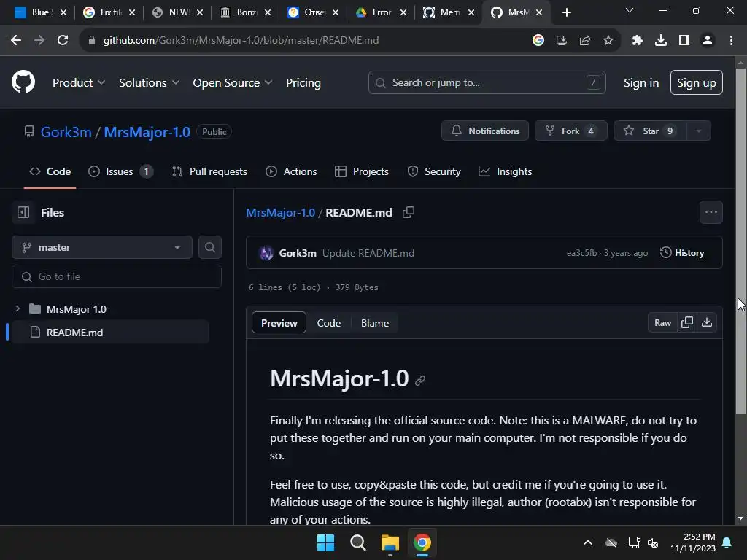Image resolution: width=747 pixels, height=560 pixels.
Task: Expand the MrsMajor 1.0 folder
Action: click(x=18, y=308)
